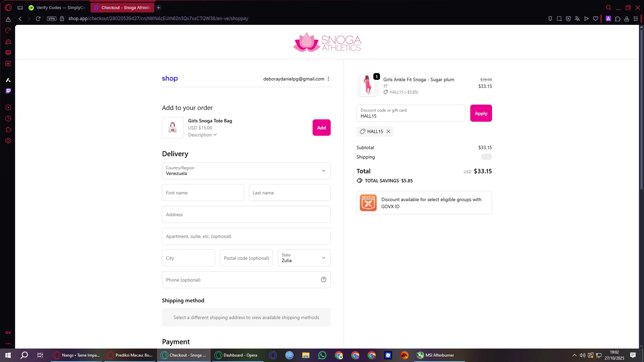Click the Discount code or gift card field
Screen dimensions: 644x362
click(x=411, y=113)
